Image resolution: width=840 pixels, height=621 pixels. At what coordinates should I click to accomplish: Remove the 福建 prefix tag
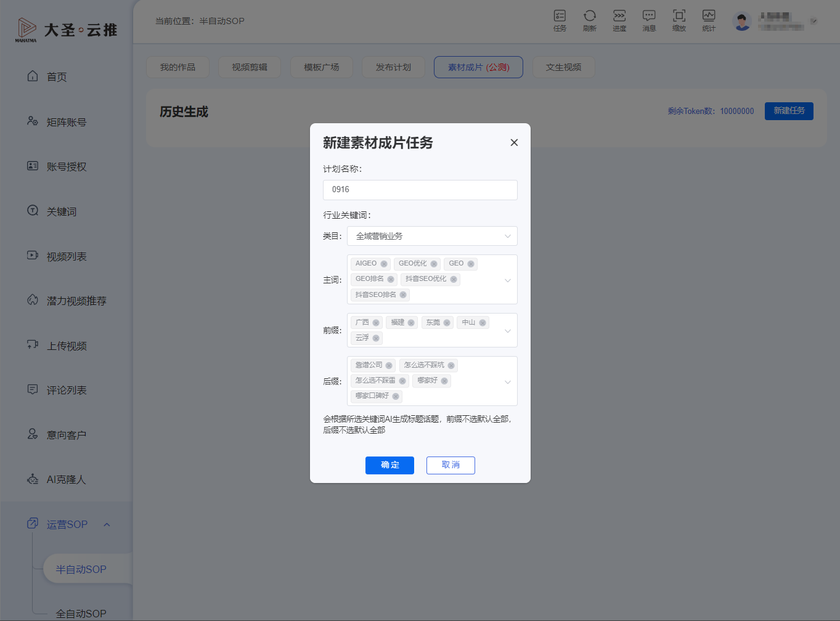point(411,323)
